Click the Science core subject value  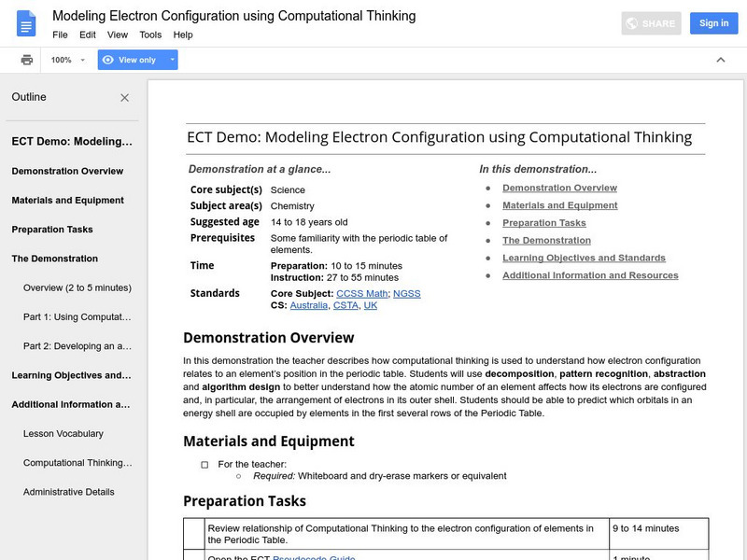coord(288,190)
